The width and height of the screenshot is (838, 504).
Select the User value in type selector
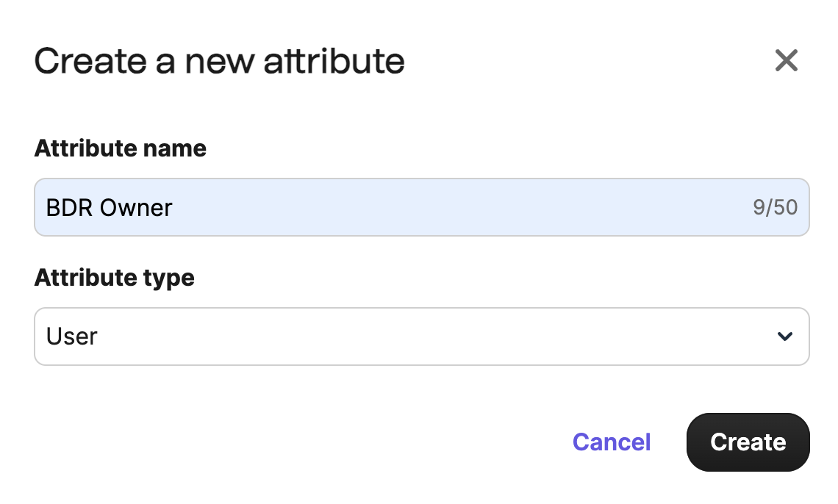[72, 336]
